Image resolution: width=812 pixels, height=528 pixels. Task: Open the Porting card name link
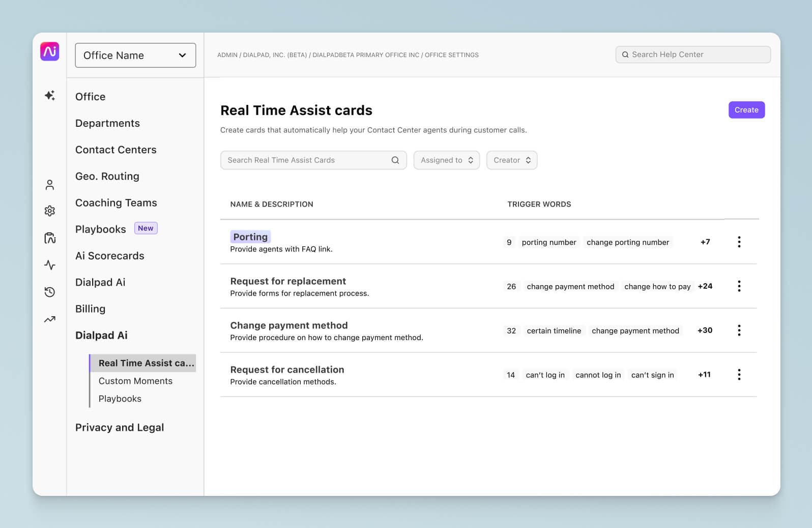[250, 237]
